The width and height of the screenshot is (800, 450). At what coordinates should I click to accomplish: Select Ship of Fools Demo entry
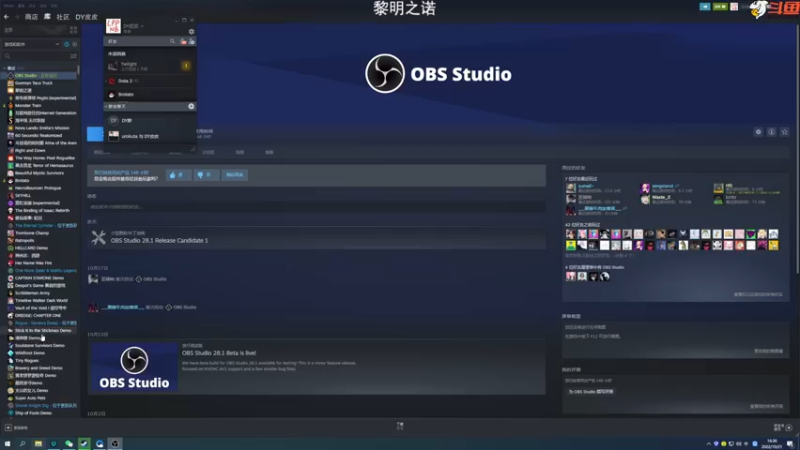33,413
